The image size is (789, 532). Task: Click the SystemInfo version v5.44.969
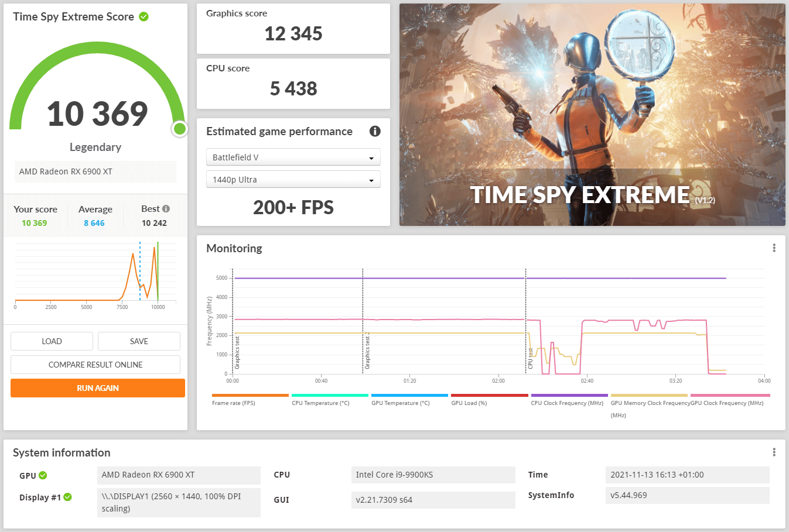(x=688, y=495)
